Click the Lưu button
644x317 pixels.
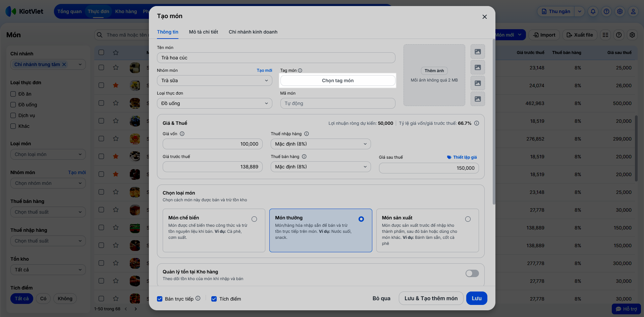coord(477,298)
